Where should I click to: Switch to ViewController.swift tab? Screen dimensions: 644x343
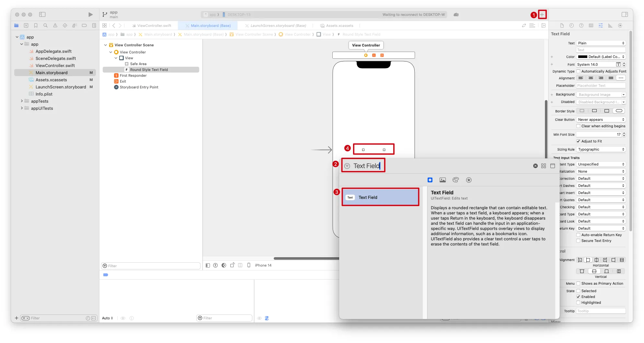point(154,26)
